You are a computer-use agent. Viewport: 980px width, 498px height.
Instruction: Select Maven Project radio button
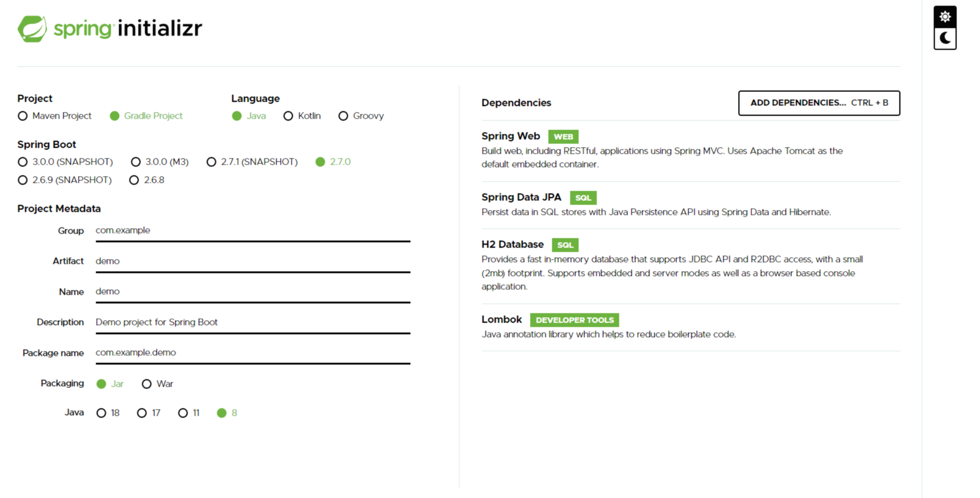[54, 116]
